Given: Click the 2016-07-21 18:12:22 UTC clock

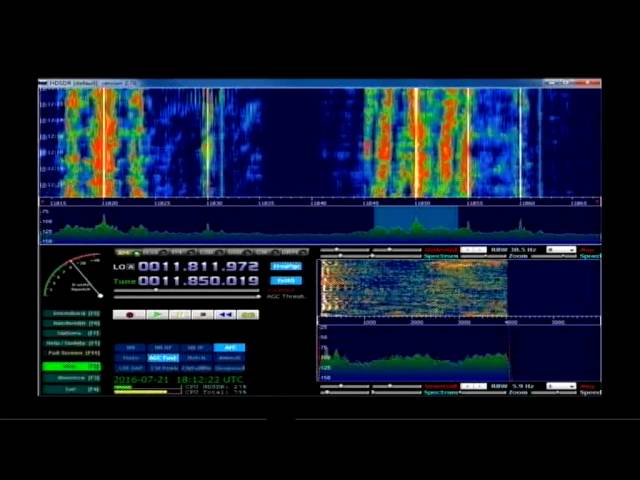Looking at the screenshot, I should tap(178, 380).
